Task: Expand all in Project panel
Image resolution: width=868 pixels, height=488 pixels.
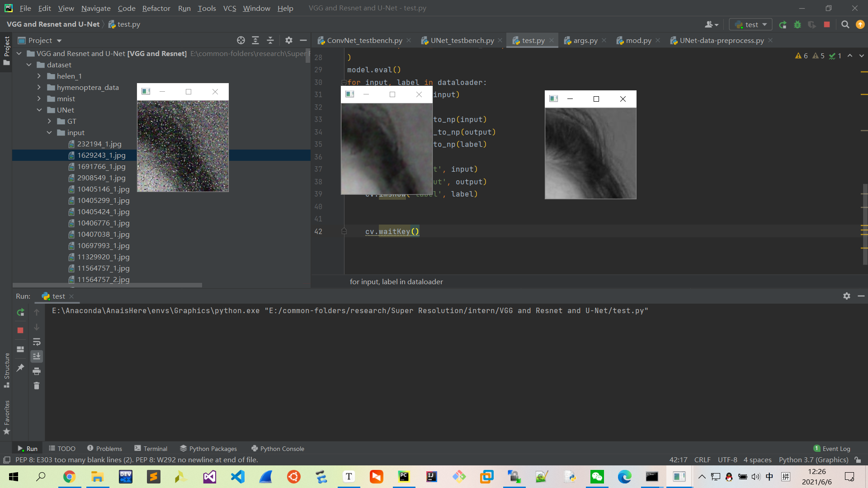Action: pyautogui.click(x=255, y=41)
